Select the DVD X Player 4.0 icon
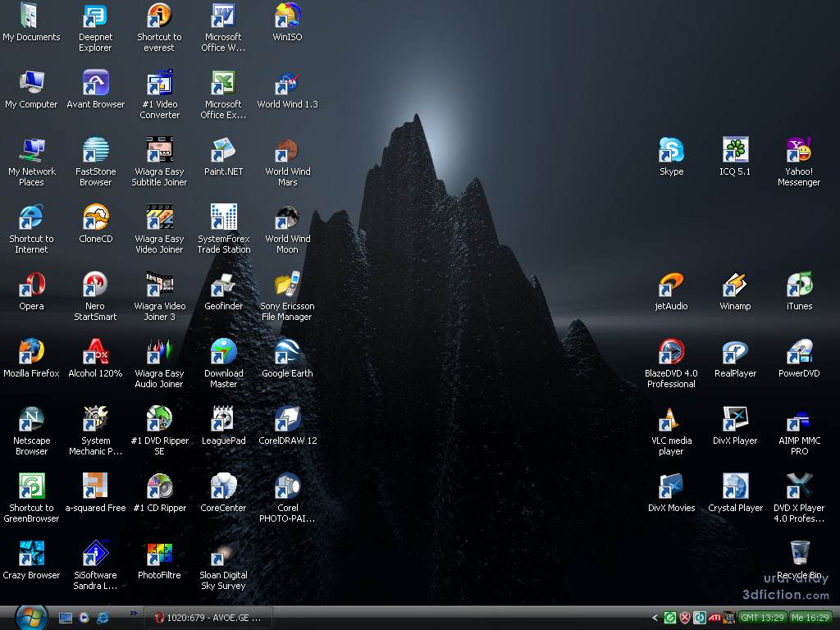The height and width of the screenshot is (630, 840). (x=799, y=486)
